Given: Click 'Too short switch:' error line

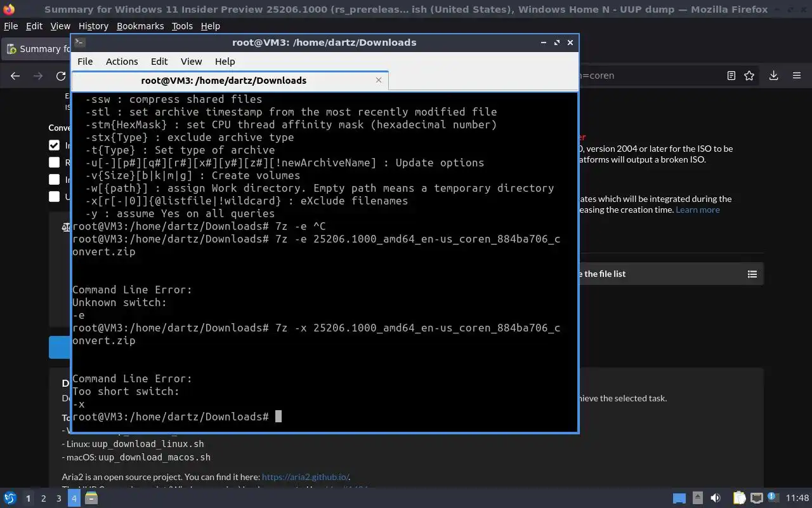Looking at the screenshot, I should 126,391.
